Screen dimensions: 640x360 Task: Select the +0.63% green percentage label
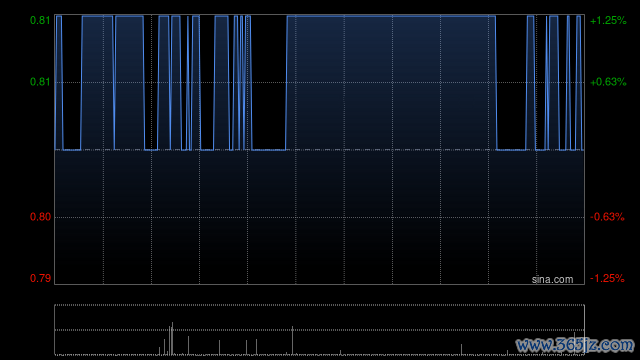[608, 82]
